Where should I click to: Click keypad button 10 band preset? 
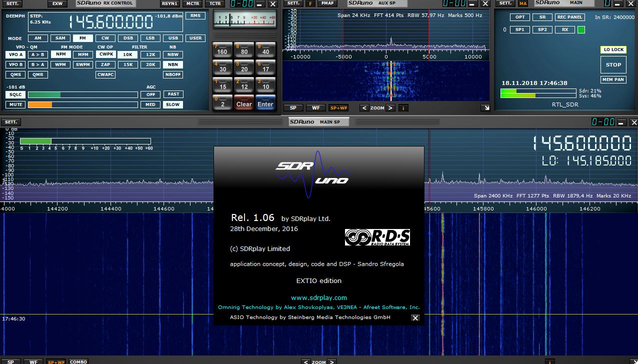point(265,84)
